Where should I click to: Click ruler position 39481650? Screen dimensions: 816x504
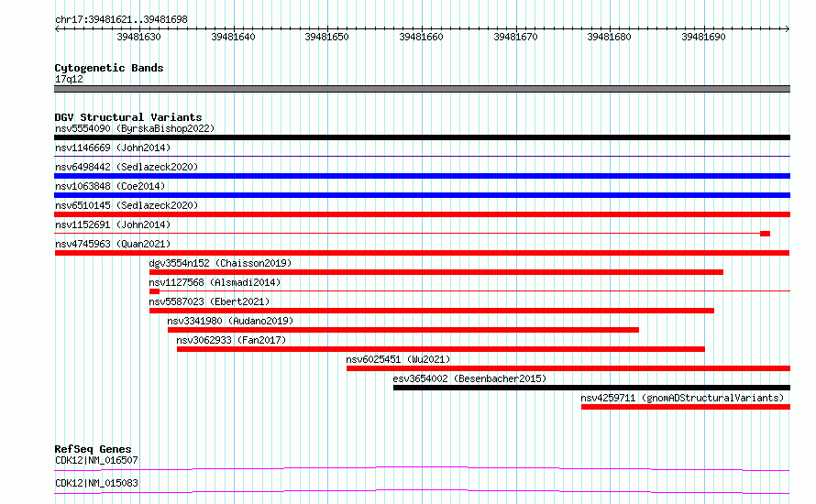tap(326, 37)
